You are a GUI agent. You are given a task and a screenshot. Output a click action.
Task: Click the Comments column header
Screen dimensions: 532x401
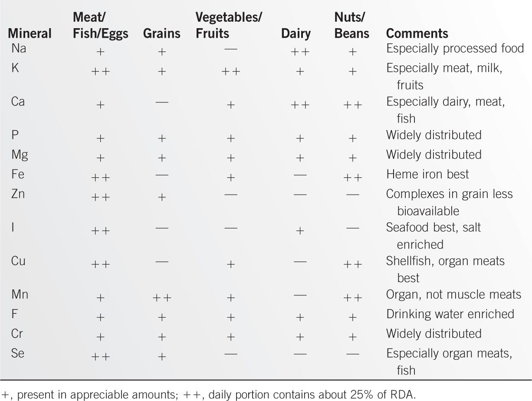tap(417, 33)
